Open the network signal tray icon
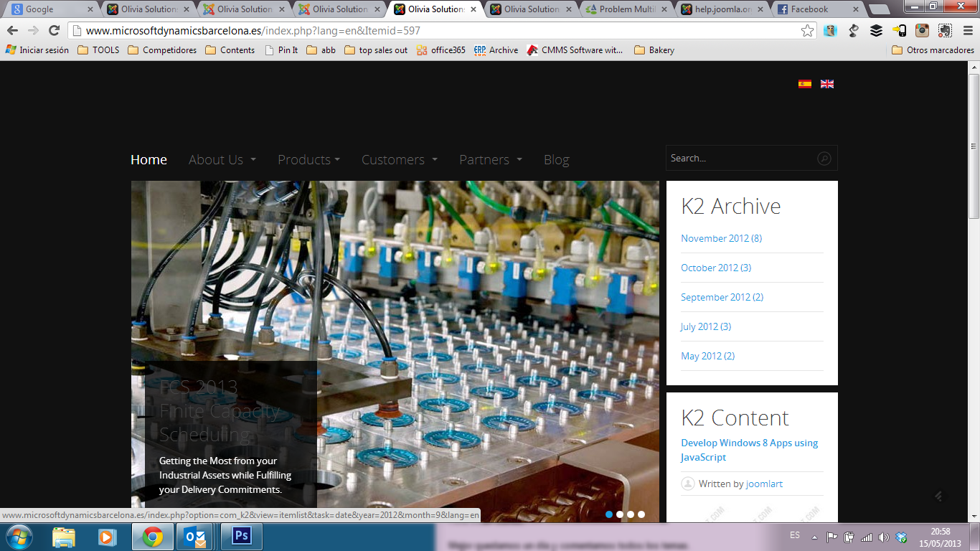 click(867, 537)
